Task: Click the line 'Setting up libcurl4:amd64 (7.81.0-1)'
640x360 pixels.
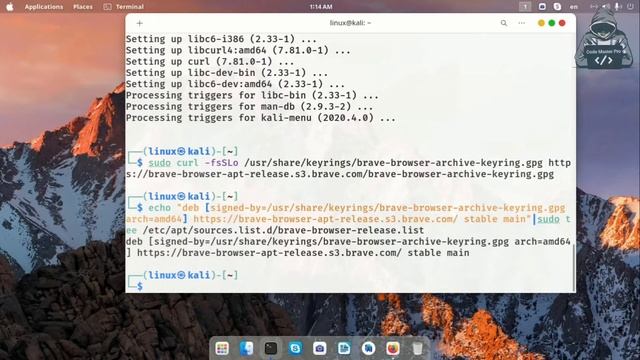Action: (238, 51)
